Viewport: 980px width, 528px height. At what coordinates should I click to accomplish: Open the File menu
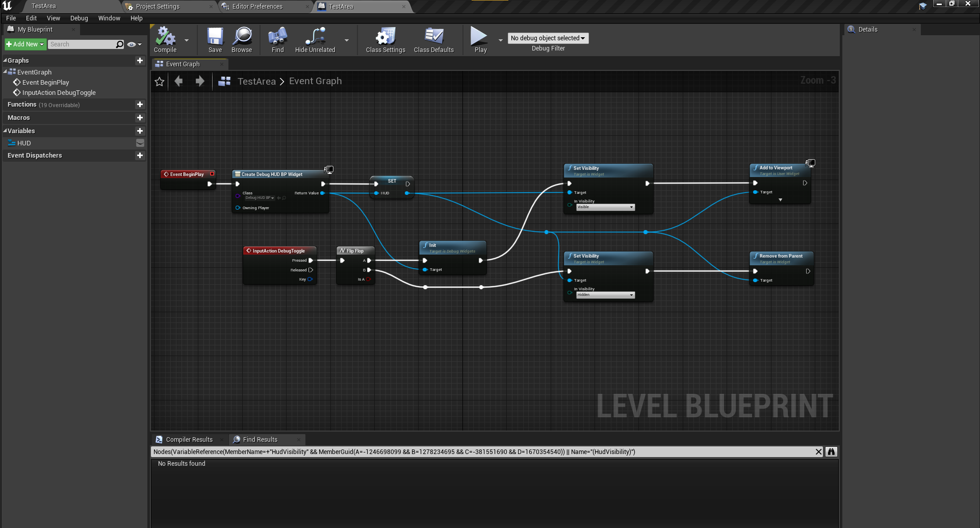11,18
